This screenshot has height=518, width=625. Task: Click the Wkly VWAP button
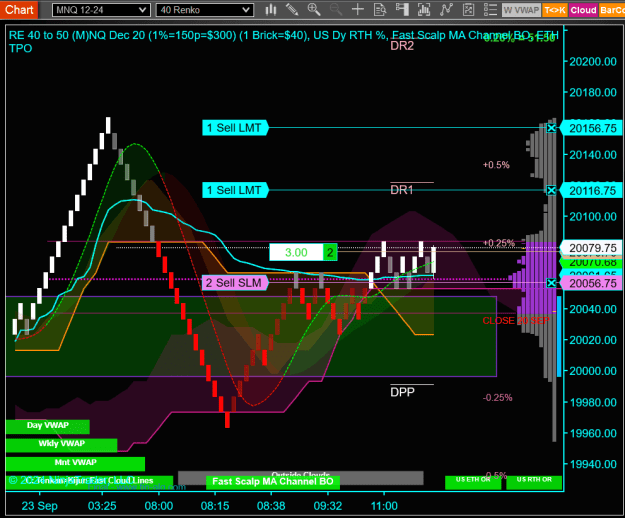click(61, 445)
